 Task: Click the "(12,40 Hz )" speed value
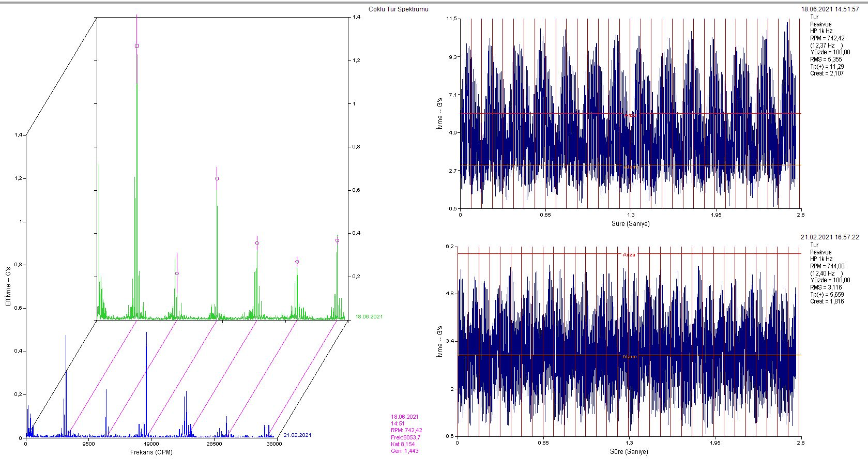point(827,273)
